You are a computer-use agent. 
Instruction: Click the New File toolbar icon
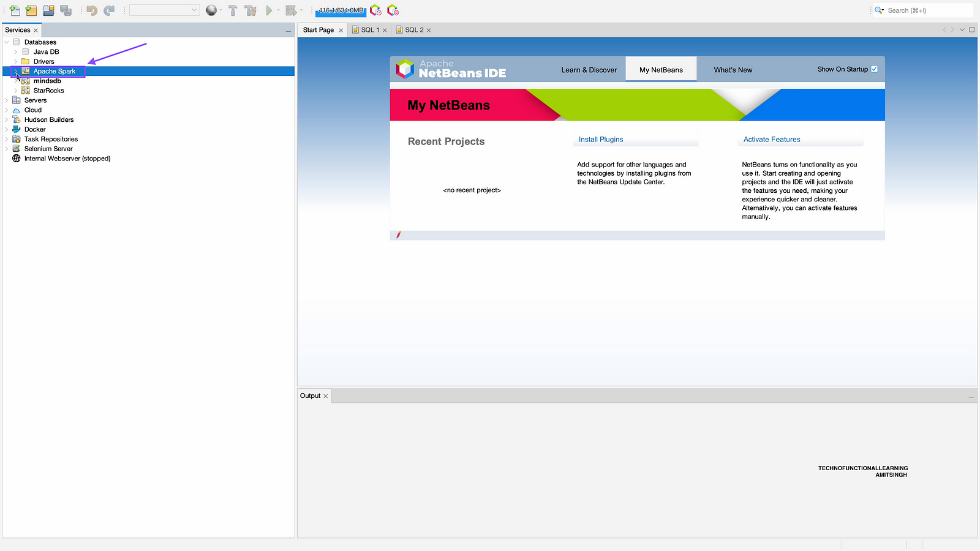pyautogui.click(x=15, y=10)
